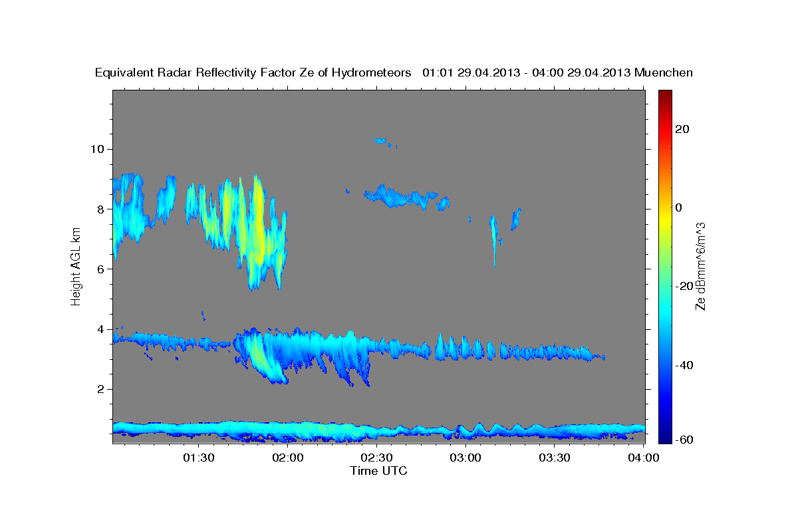Click the height axis label 8
Viewport: 798px width, 532px height.
pos(102,209)
